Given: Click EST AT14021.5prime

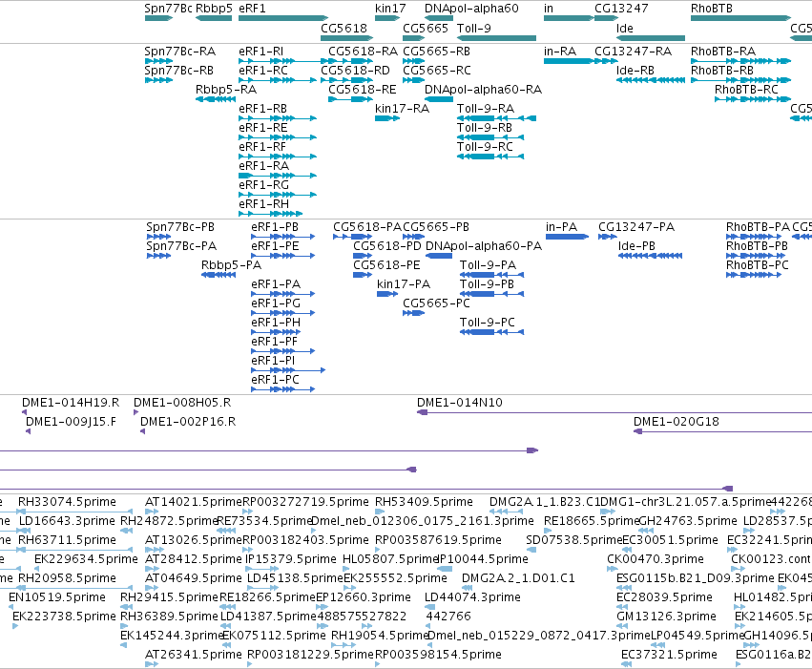Looking at the screenshot, I should coord(152,512).
